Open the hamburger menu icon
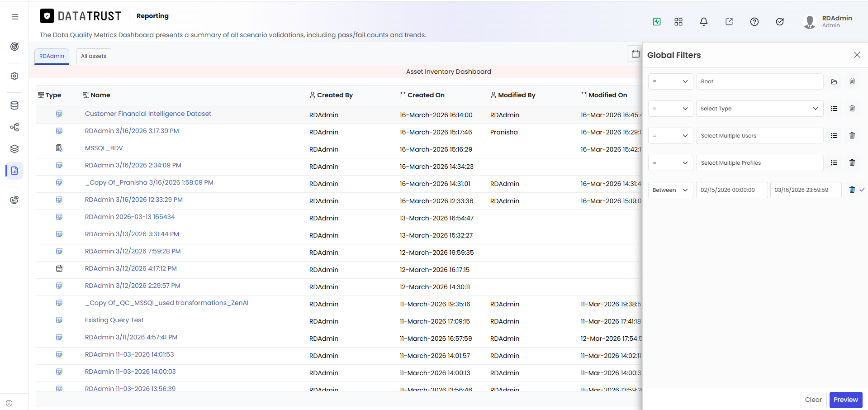Viewport: 868px width, 410px height. [15, 17]
